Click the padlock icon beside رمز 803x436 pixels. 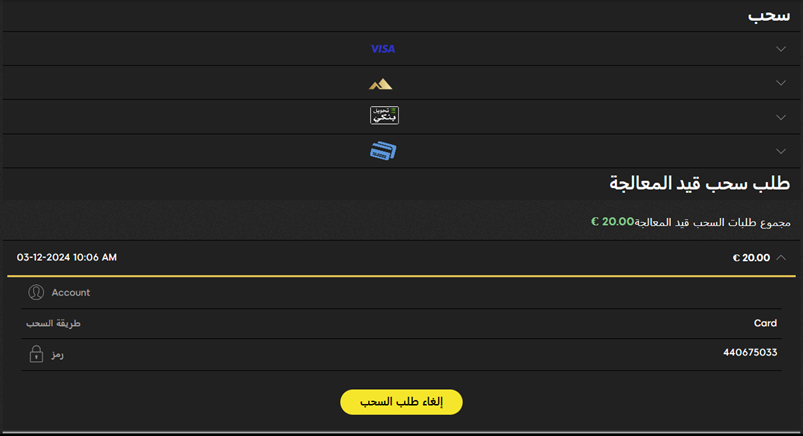tap(36, 354)
